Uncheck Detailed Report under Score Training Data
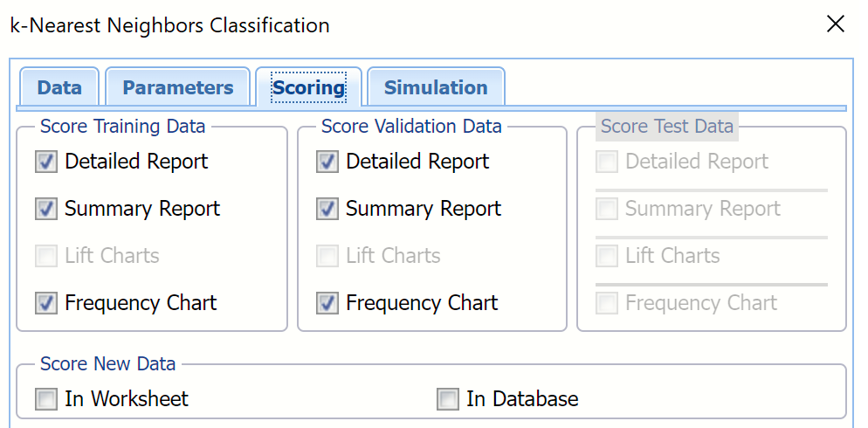The height and width of the screenshot is (428, 868). click(x=46, y=162)
